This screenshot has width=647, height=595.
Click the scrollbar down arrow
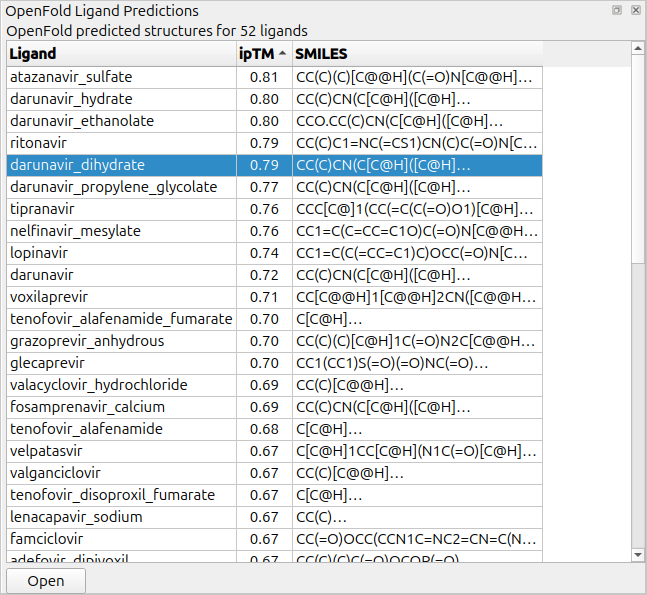[x=638, y=555]
